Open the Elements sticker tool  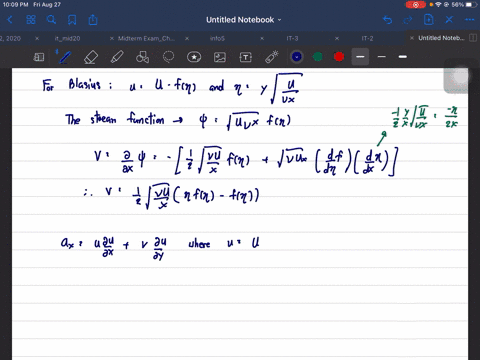pos(194,57)
